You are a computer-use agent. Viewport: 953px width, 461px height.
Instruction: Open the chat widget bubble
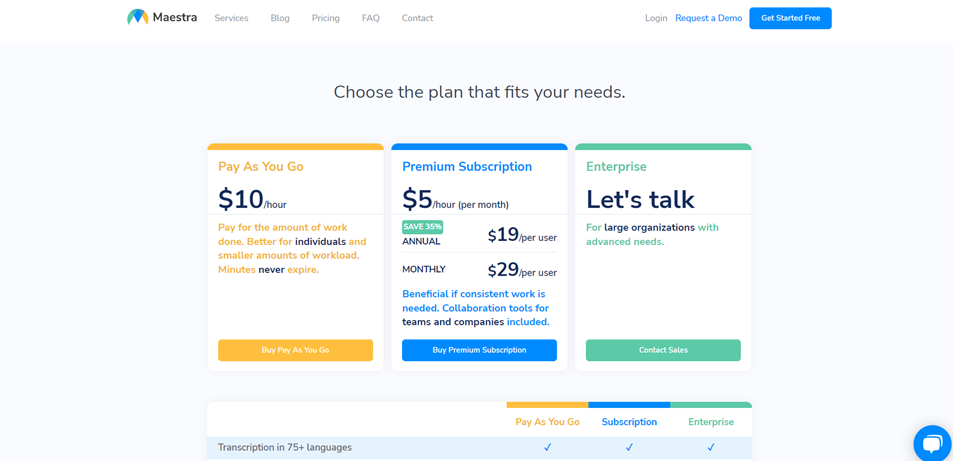931,443
